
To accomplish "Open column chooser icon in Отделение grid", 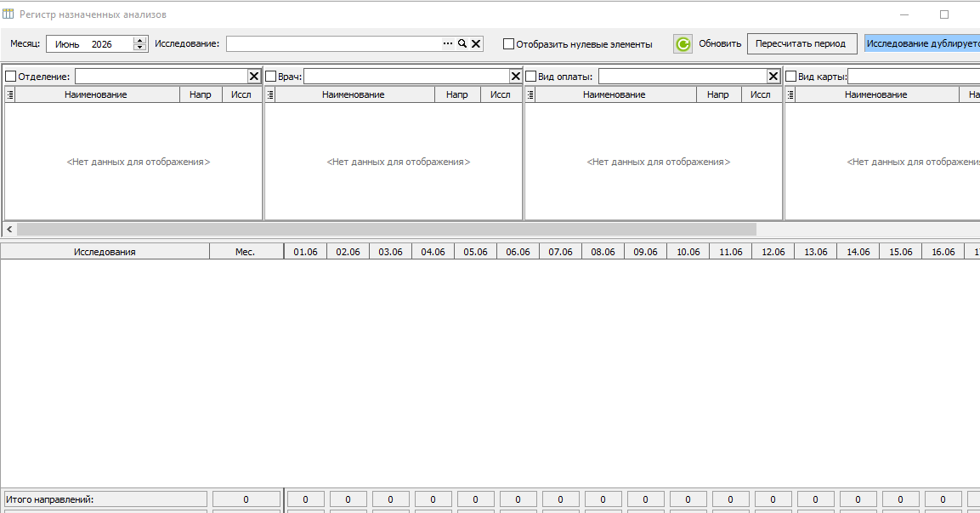I will (x=10, y=94).
